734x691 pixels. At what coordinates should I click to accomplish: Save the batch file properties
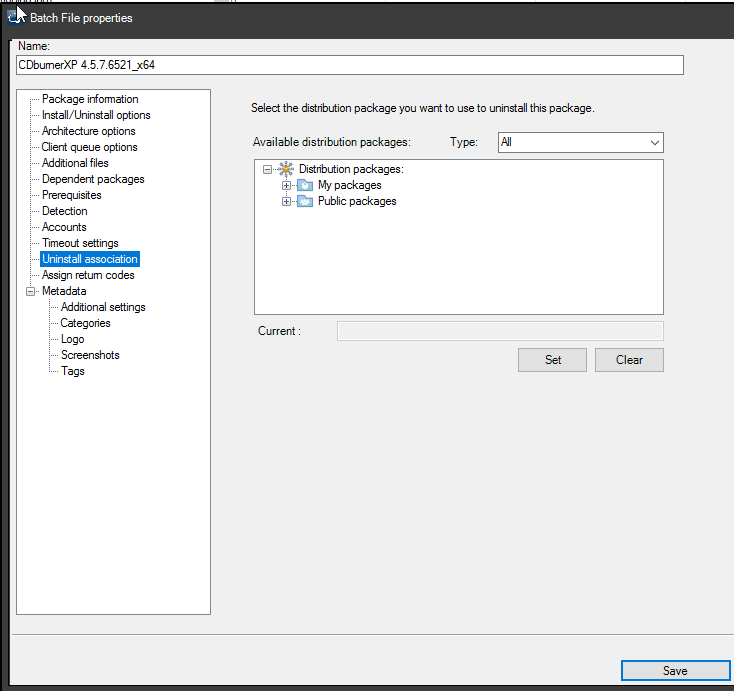(x=674, y=671)
